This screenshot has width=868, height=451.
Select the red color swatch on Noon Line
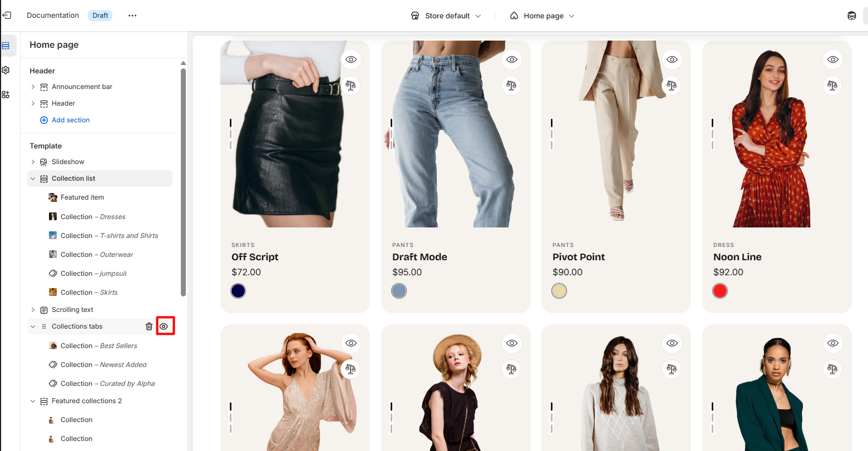coord(720,291)
